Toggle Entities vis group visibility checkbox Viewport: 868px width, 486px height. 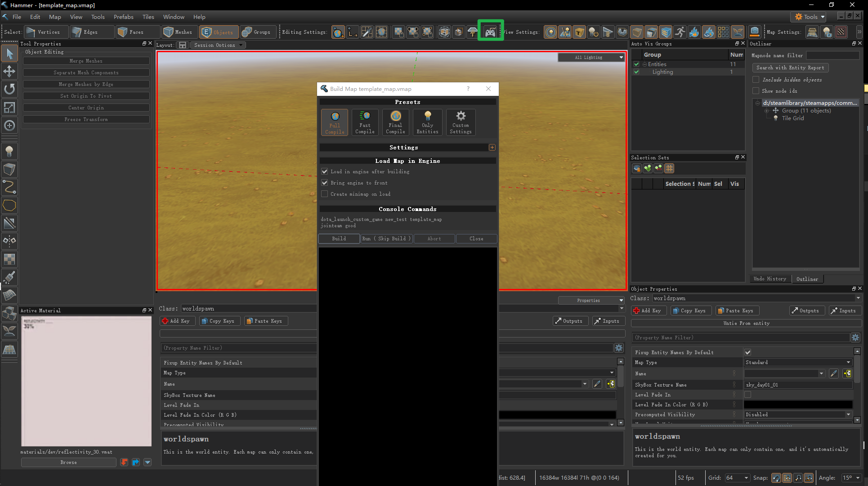(x=636, y=64)
